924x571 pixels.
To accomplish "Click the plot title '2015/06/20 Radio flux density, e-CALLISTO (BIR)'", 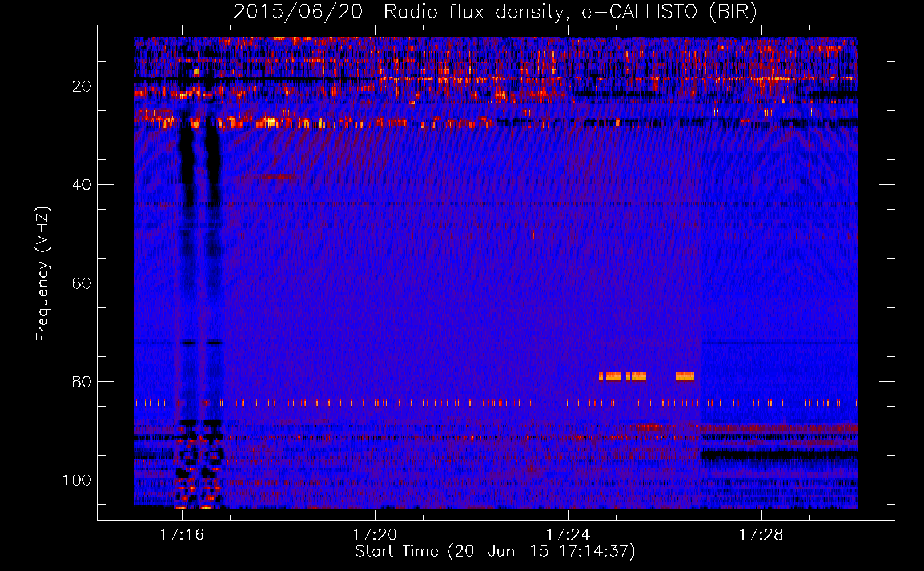I will [x=495, y=12].
